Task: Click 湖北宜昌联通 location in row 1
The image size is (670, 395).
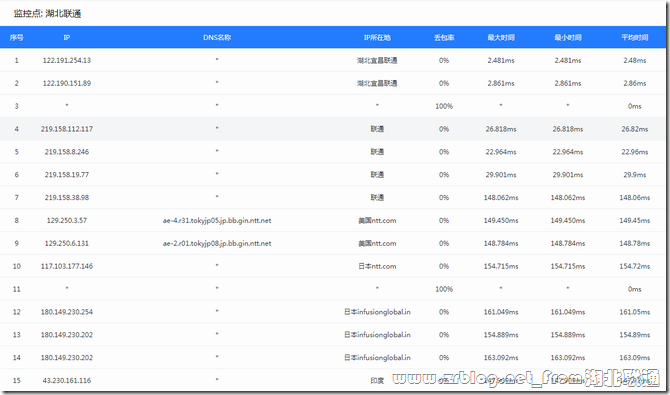Action: point(377,60)
